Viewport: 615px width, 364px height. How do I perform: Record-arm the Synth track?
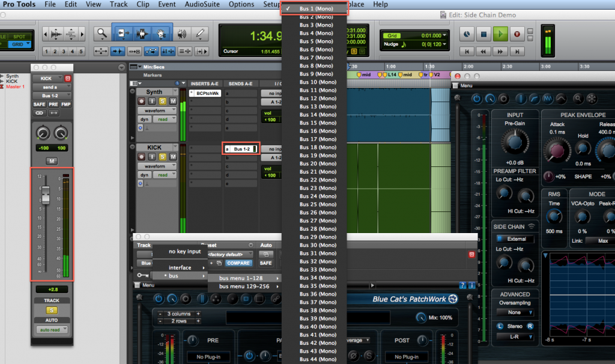point(141,101)
